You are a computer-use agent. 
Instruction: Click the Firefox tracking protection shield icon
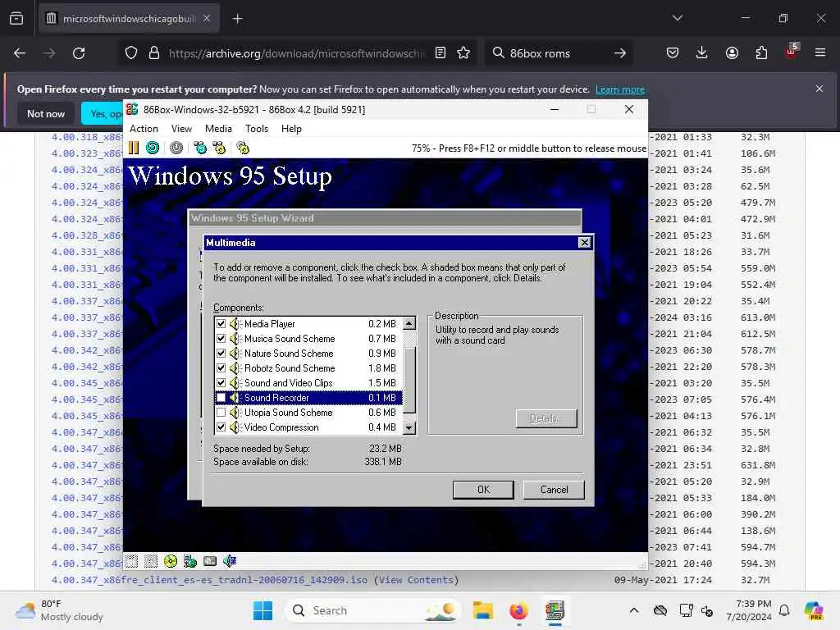point(131,53)
